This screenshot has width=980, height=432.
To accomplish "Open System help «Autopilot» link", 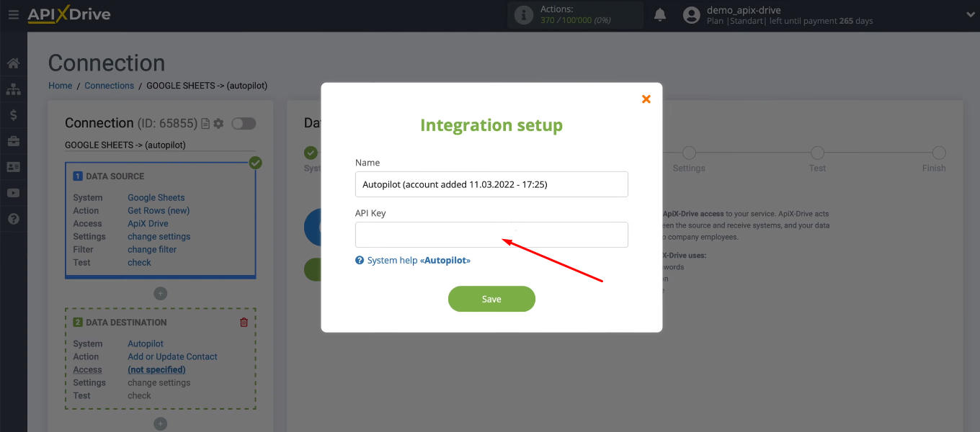I will click(x=413, y=260).
